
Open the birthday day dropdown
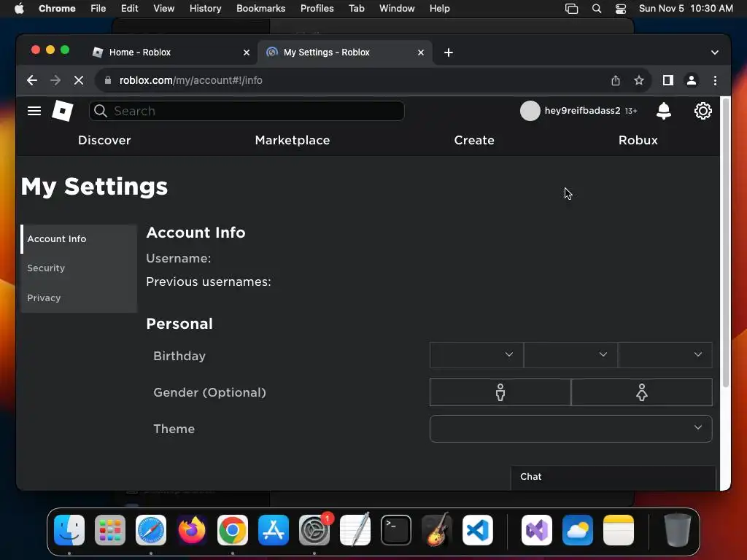click(570, 355)
